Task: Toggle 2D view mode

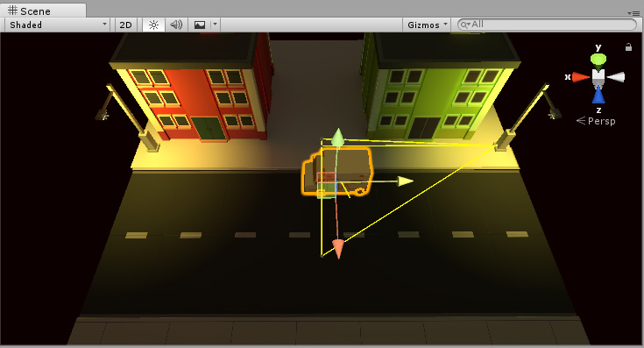Action: [x=125, y=25]
